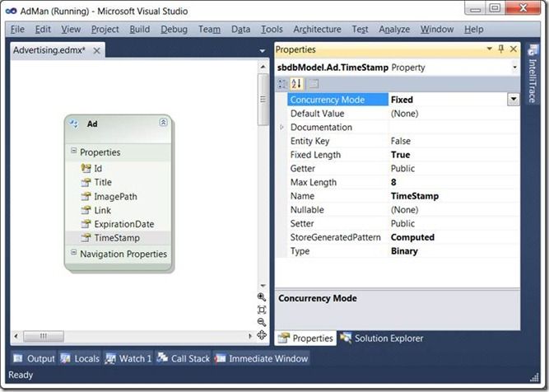Click the ImagePath property icon

point(86,197)
